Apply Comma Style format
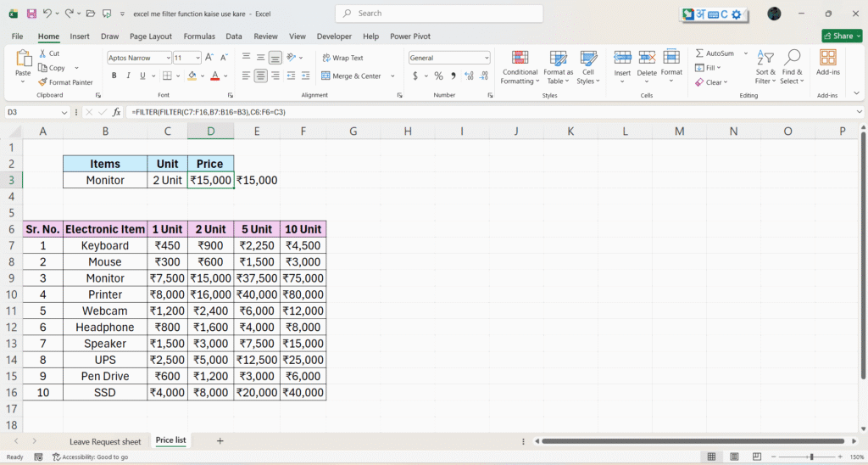 tap(453, 76)
